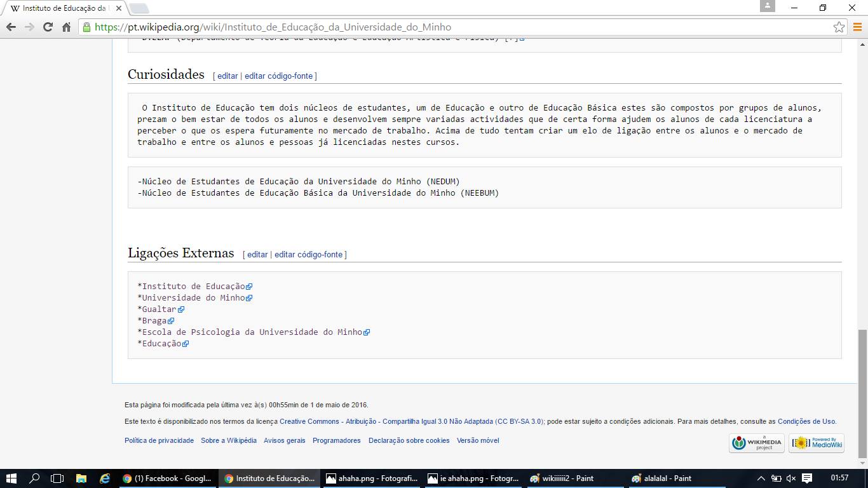Open Windows search from the taskbar
Viewport: 868px width, 488px height.
[x=34, y=478]
